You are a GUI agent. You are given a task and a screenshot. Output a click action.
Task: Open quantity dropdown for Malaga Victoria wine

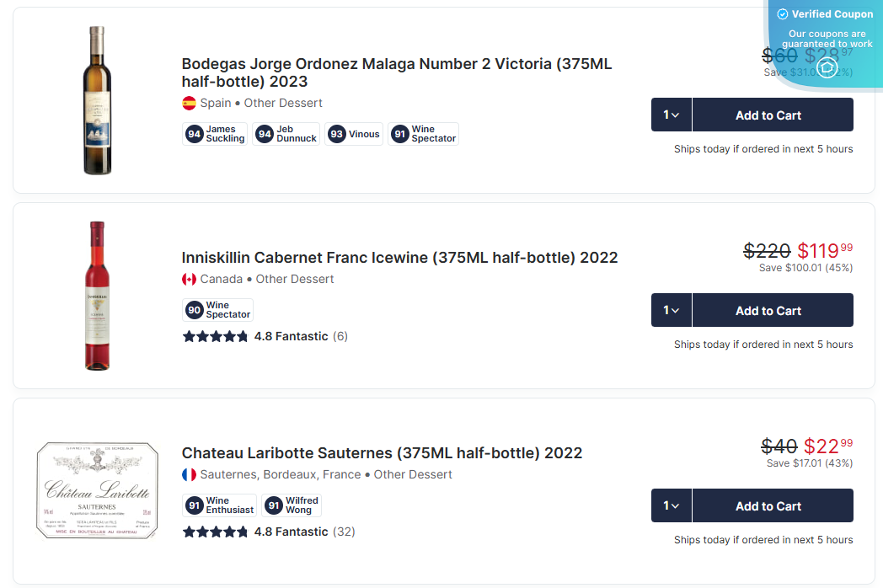point(672,115)
